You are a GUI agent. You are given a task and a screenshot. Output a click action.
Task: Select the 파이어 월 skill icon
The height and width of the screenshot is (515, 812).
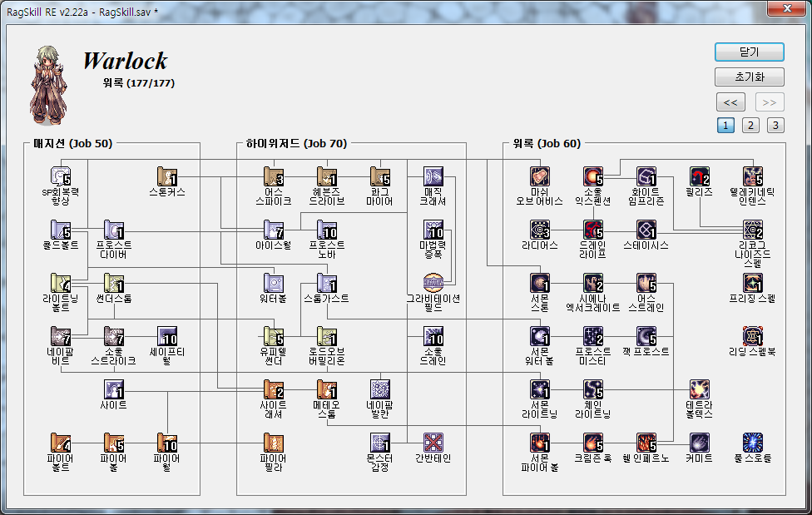(167, 443)
